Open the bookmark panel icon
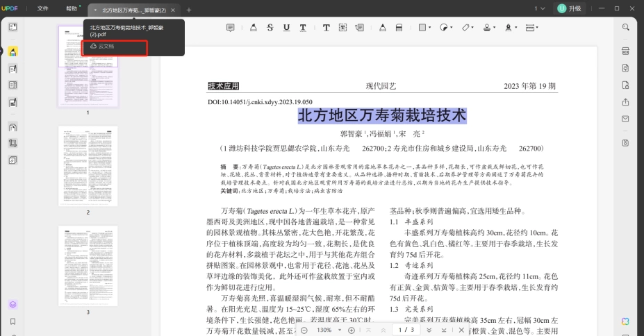 click(x=13, y=321)
